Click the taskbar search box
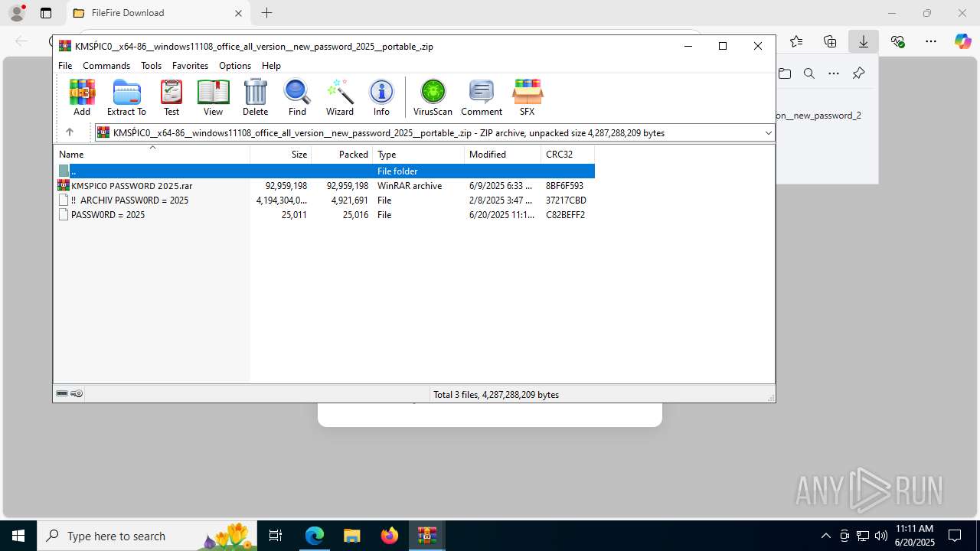 148,536
